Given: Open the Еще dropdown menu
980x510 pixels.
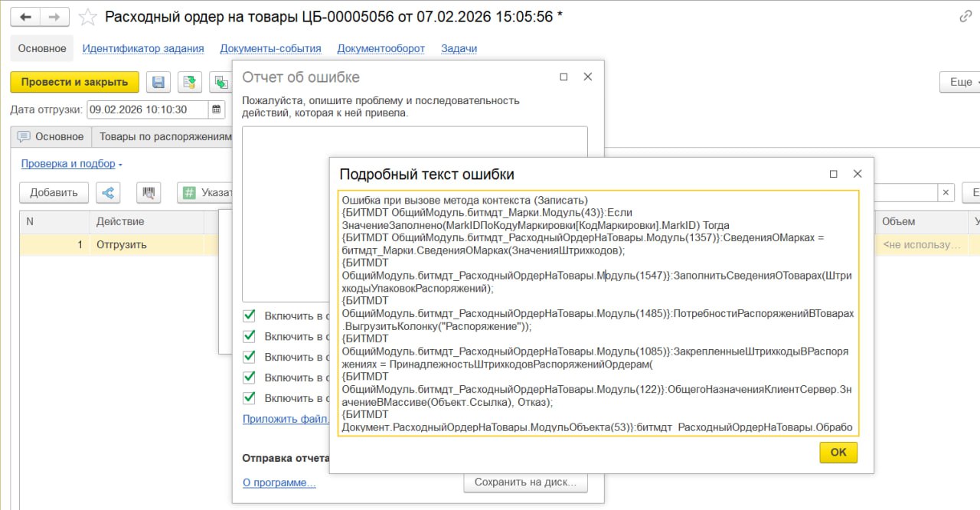Looking at the screenshot, I should (x=960, y=82).
